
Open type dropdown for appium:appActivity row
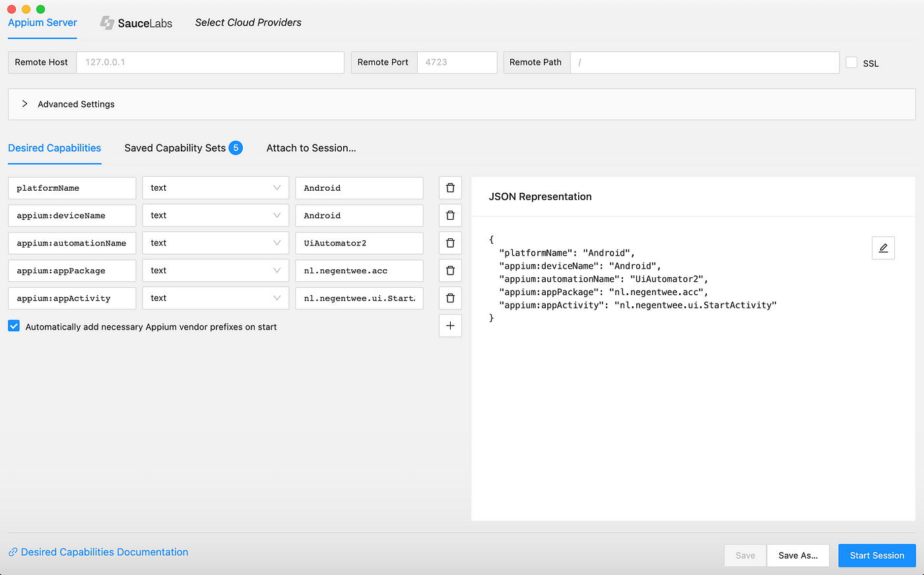pyautogui.click(x=215, y=298)
